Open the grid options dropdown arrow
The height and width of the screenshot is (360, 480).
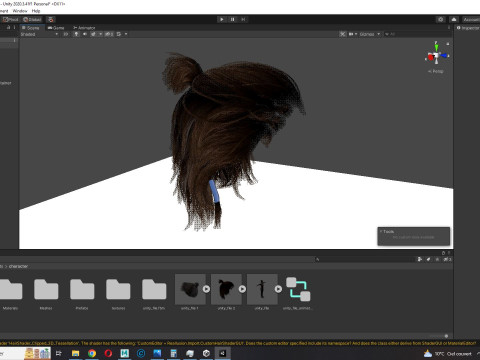click(126, 34)
